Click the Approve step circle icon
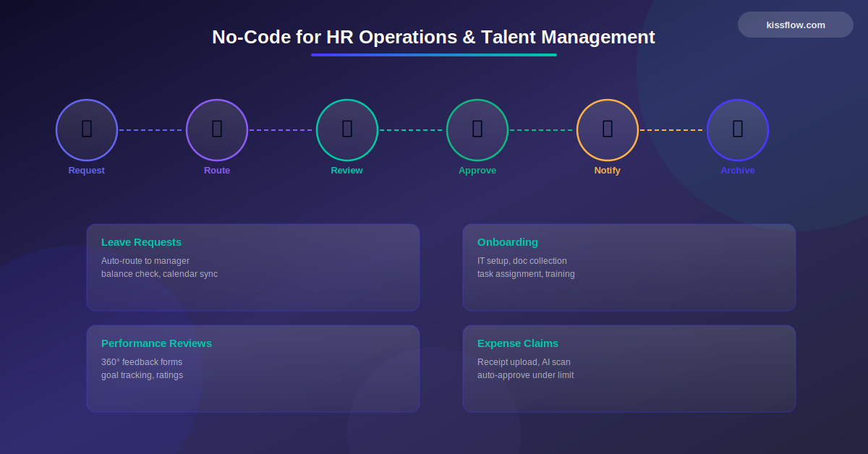This screenshot has width=868, height=454. click(x=477, y=130)
